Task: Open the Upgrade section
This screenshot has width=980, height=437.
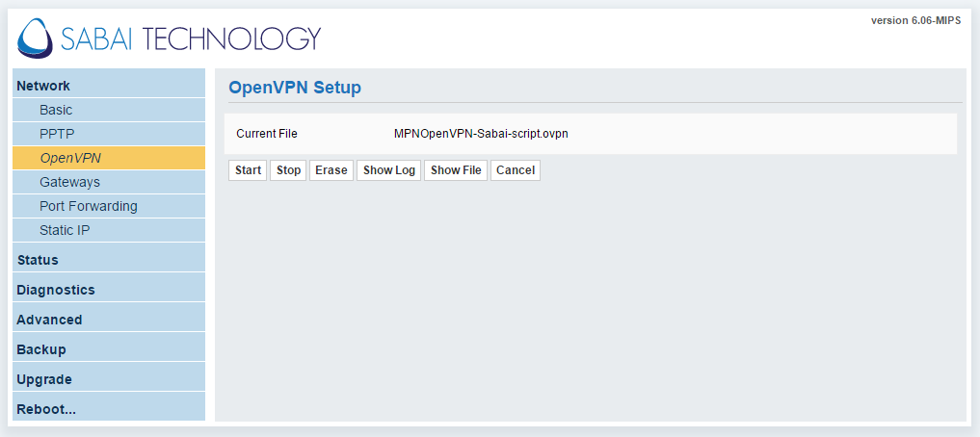Action: click(109, 377)
